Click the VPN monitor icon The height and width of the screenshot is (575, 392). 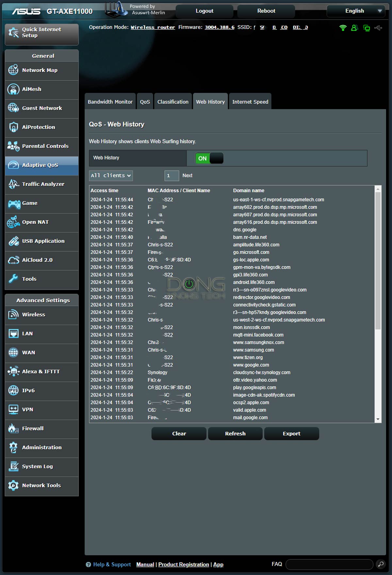13,409
